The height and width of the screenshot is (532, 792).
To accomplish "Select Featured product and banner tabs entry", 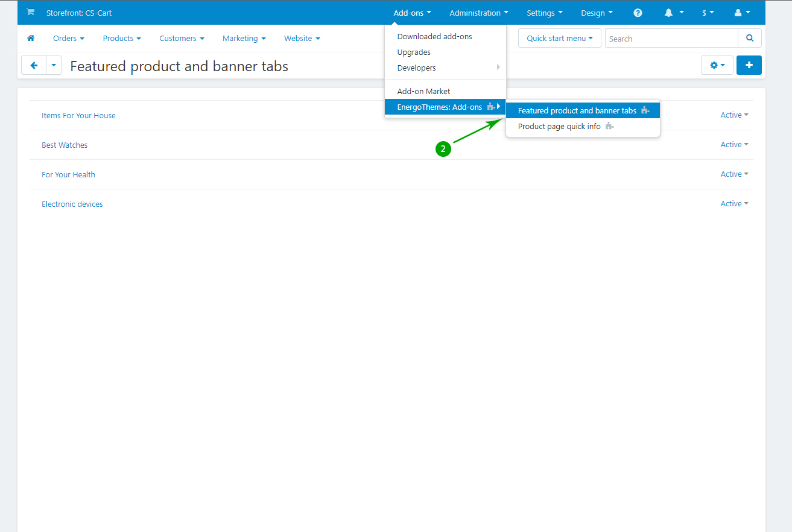I will click(x=577, y=111).
